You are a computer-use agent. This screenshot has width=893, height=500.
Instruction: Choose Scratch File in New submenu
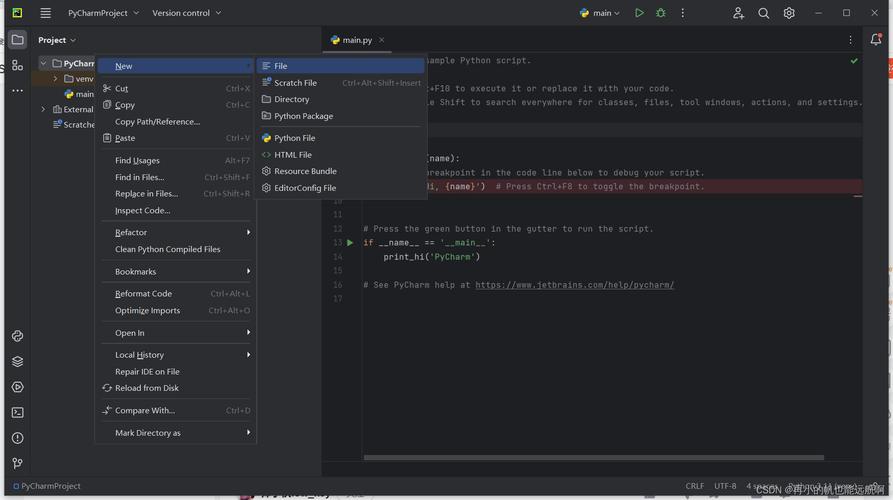click(x=341, y=83)
